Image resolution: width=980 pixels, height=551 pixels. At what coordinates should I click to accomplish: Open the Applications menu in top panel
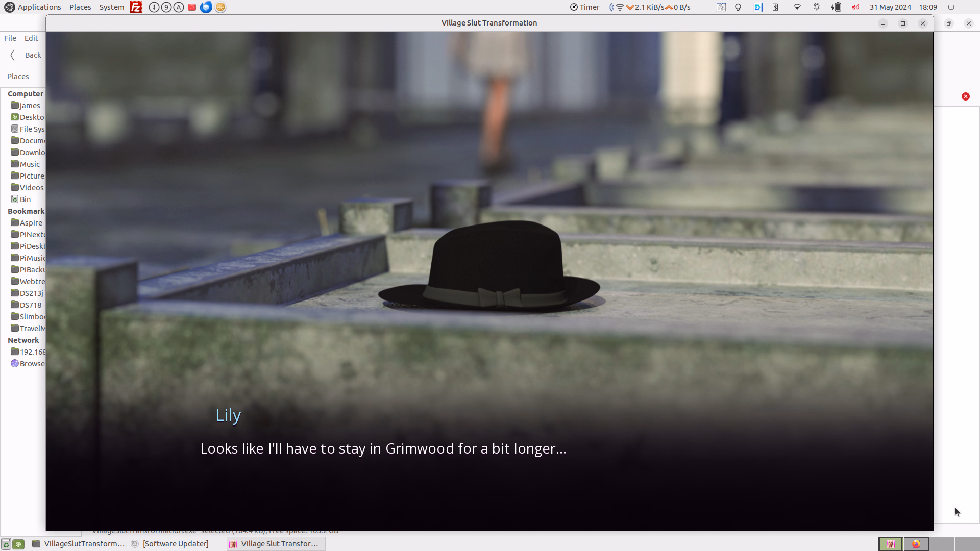point(33,7)
